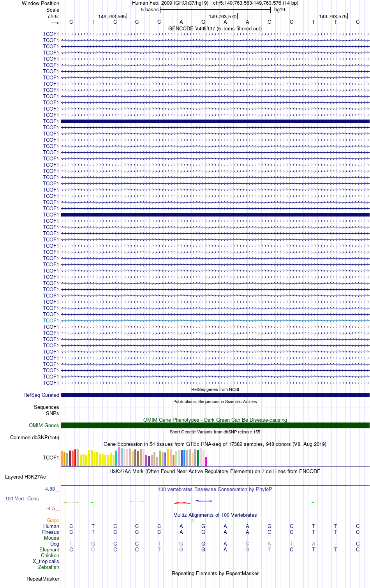Click the Common dbSNP(155) label
This screenshot has width=370, height=588.
35,437
